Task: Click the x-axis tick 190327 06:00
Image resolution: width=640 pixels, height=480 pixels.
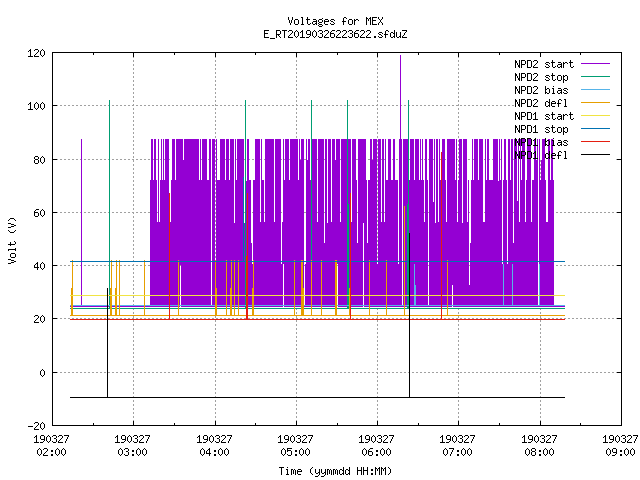Action: [x=376, y=445]
